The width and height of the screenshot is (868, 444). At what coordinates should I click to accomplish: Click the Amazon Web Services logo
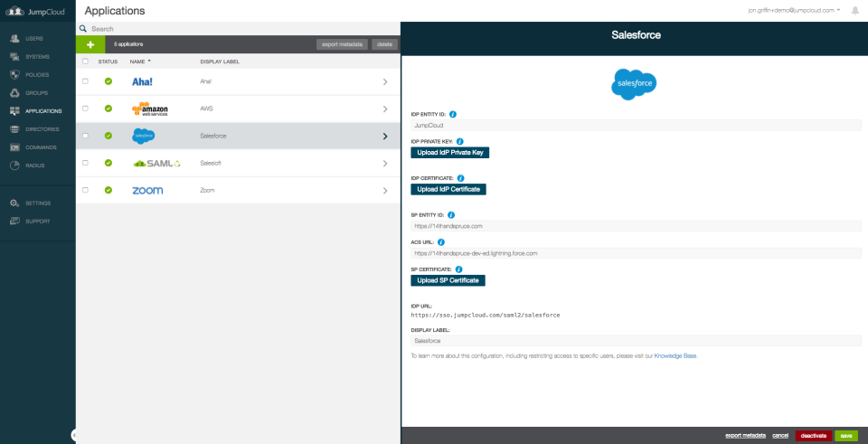pos(149,109)
